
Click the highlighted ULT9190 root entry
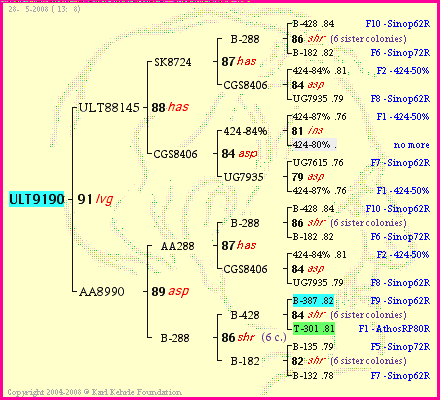pyautogui.click(x=36, y=199)
